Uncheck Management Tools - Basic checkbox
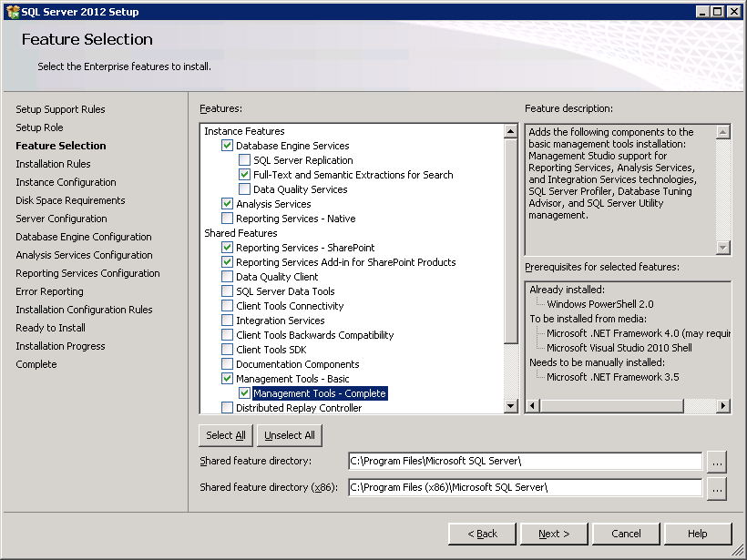This screenshot has width=747, height=560. (x=227, y=379)
